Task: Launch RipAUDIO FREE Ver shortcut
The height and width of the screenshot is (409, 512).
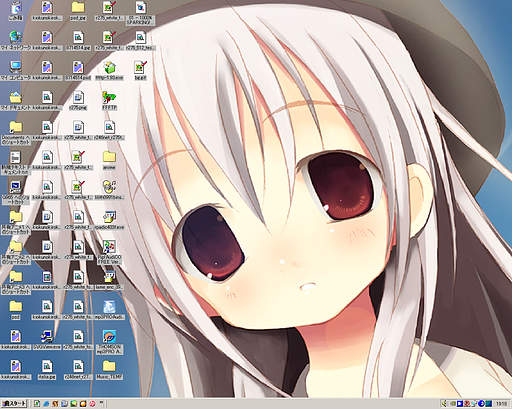Action: coord(109,252)
